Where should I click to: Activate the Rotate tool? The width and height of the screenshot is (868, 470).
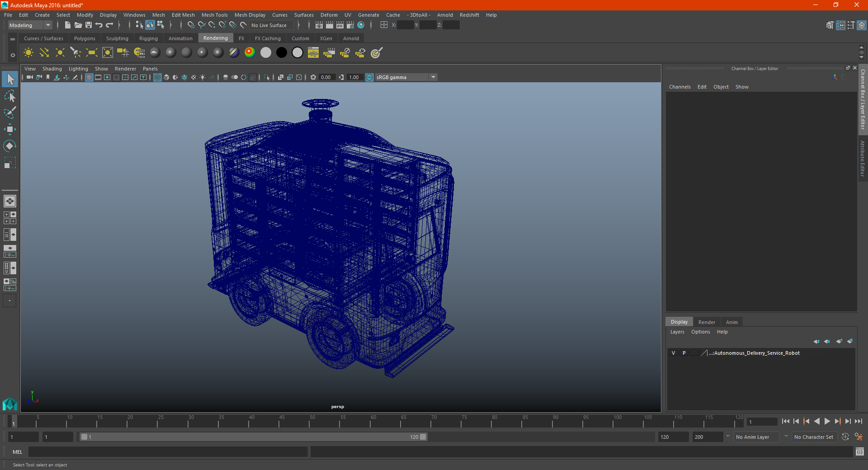click(x=10, y=146)
